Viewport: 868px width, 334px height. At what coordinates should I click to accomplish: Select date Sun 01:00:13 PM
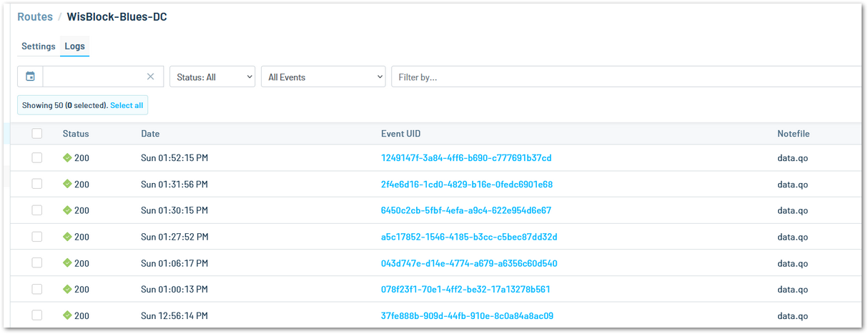point(174,289)
